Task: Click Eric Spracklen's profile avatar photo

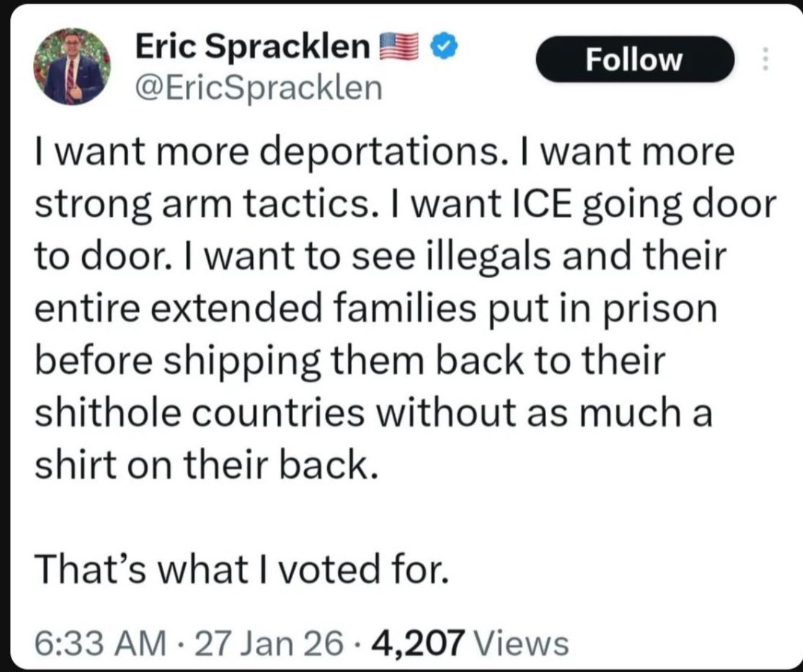Action: [x=72, y=66]
